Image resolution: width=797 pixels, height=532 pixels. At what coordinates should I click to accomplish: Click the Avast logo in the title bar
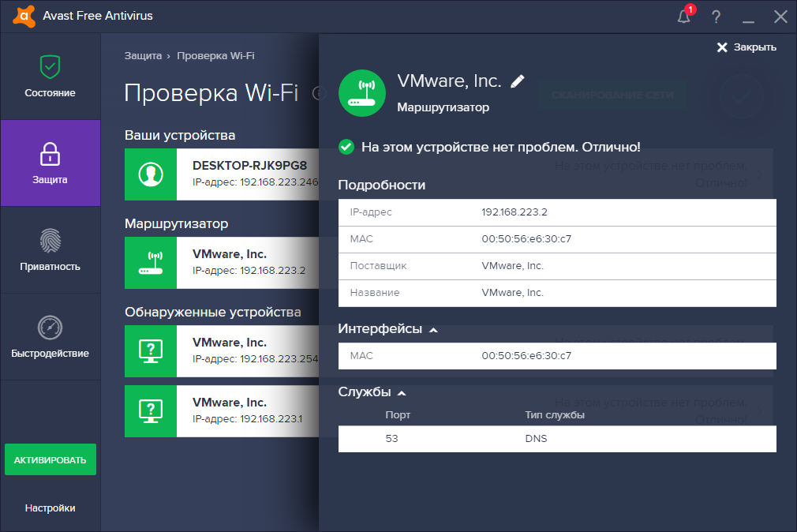click(x=23, y=16)
